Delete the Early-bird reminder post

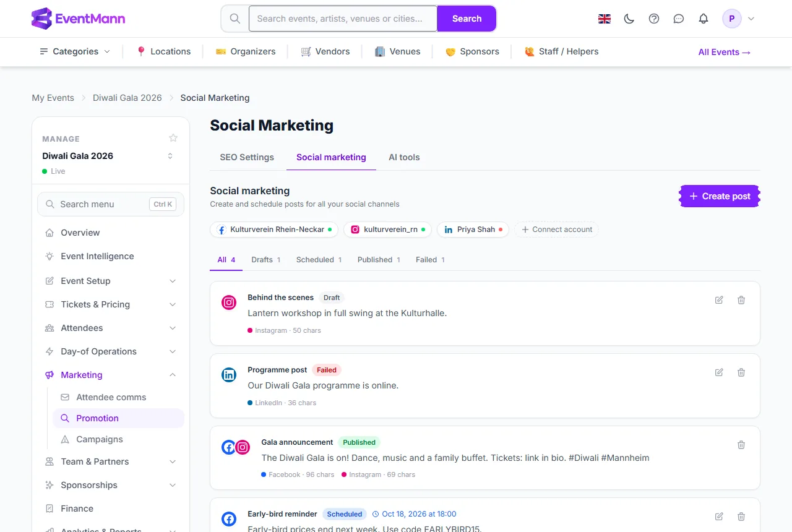point(741,517)
